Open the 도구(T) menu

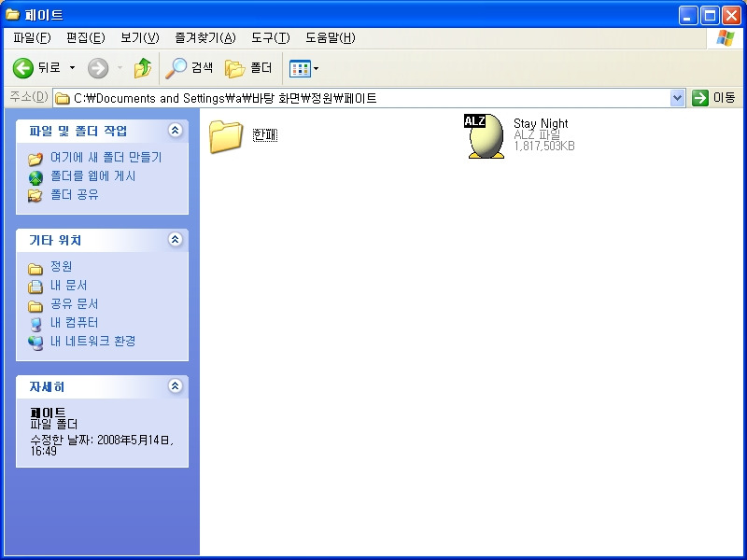[270, 37]
